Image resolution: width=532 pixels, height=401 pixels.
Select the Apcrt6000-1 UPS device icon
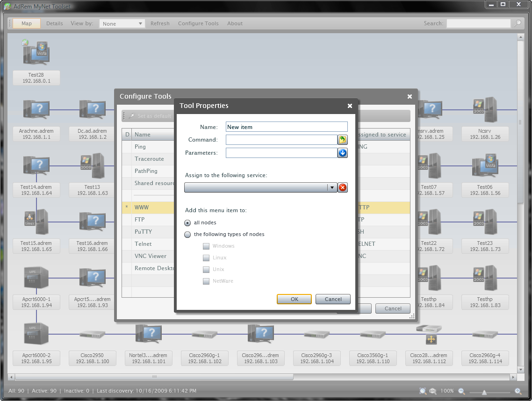pyautogui.click(x=36, y=278)
